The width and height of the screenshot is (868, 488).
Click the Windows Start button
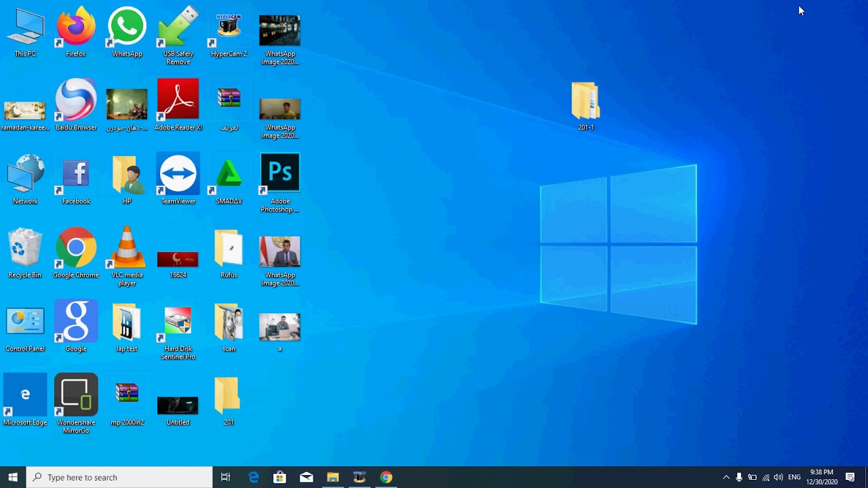coord(13,477)
